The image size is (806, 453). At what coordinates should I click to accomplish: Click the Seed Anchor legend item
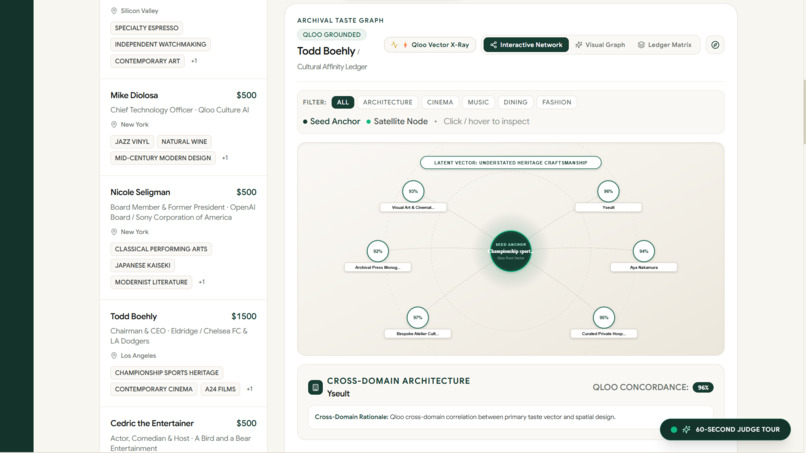tap(332, 121)
